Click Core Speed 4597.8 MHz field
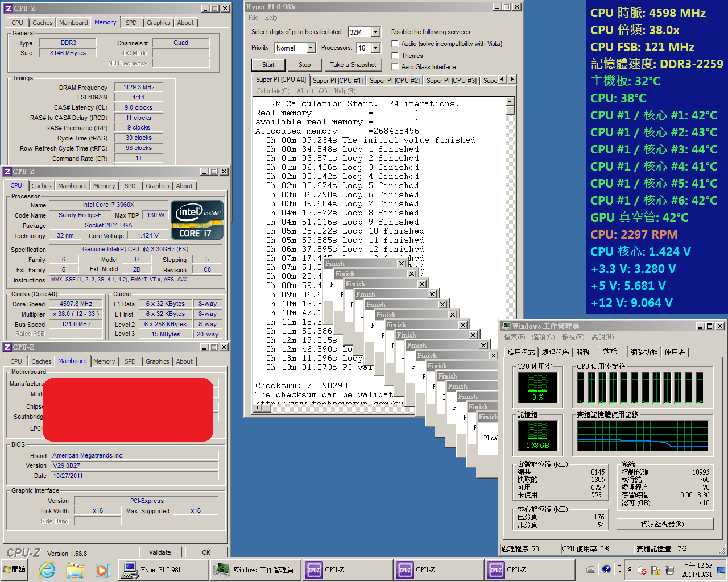The image size is (728, 582). [76, 304]
